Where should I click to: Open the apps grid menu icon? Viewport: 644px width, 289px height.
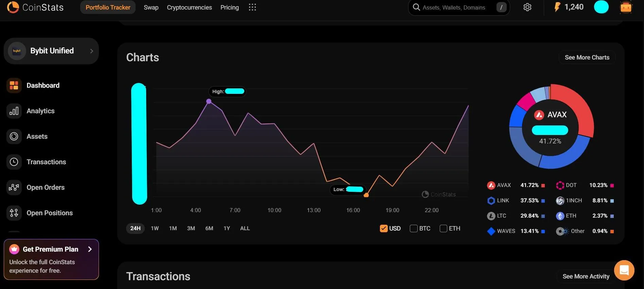[x=252, y=7]
